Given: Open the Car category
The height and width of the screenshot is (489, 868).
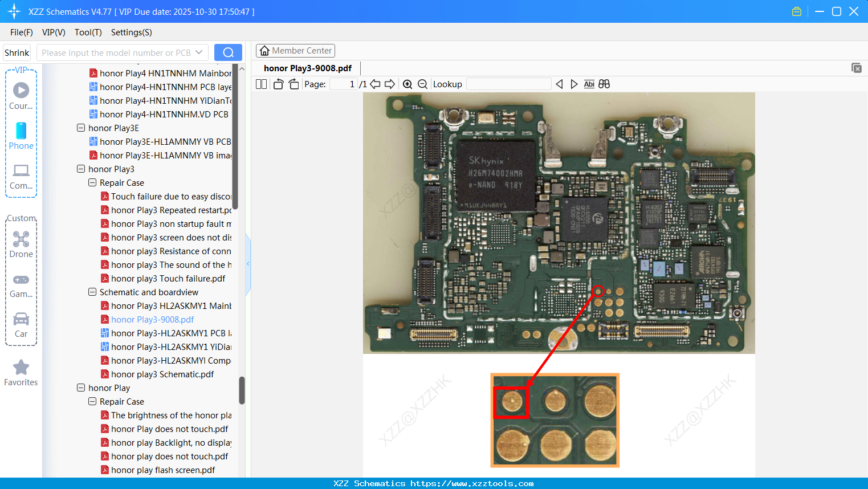Looking at the screenshot, I should pyautogui.click(x=21, y=325).
